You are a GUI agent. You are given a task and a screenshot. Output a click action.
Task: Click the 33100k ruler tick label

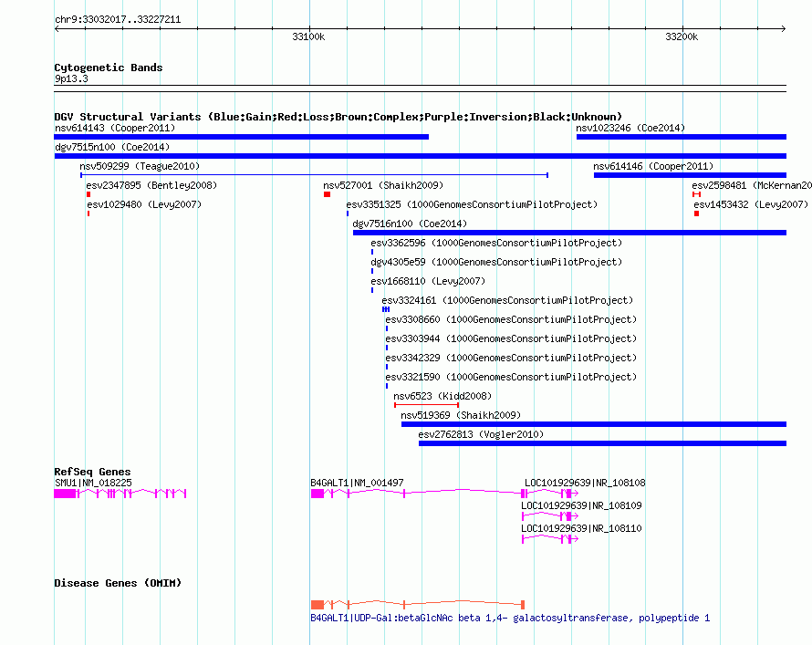tap(308, 36)
